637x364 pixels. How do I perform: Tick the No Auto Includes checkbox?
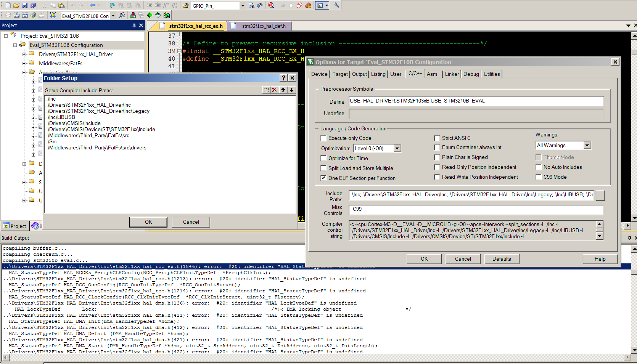pyautogui.click(x=539, y=167)
